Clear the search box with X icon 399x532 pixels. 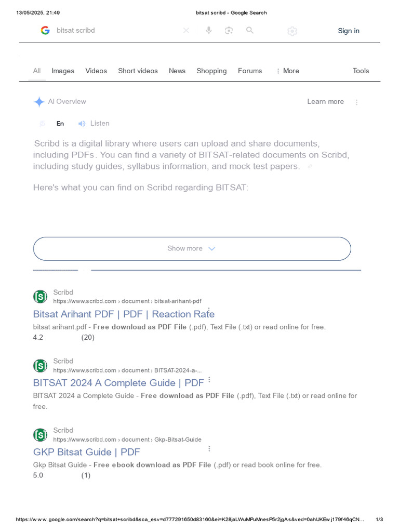187,31
